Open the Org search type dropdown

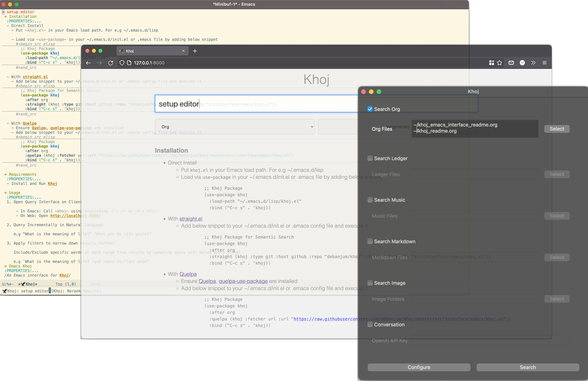click(x=234, y=127)
